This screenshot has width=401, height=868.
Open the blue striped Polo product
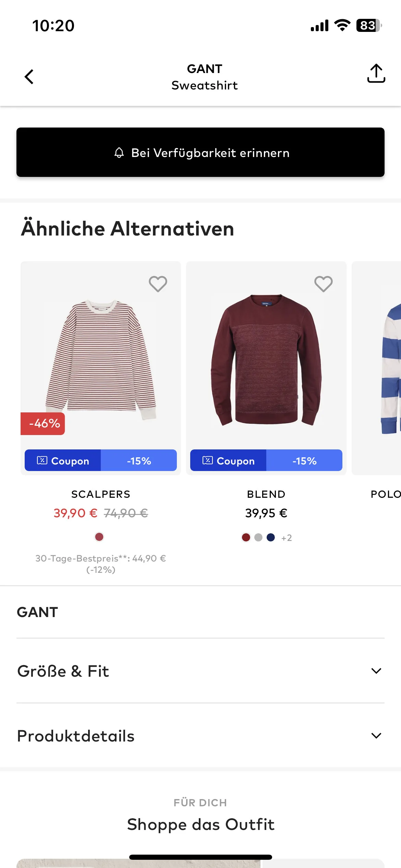pos(376,368)
